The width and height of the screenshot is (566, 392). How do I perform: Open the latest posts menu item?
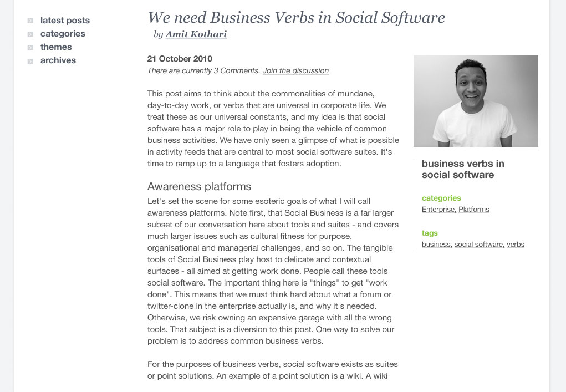pyautogui.click(x=65, y=20)
